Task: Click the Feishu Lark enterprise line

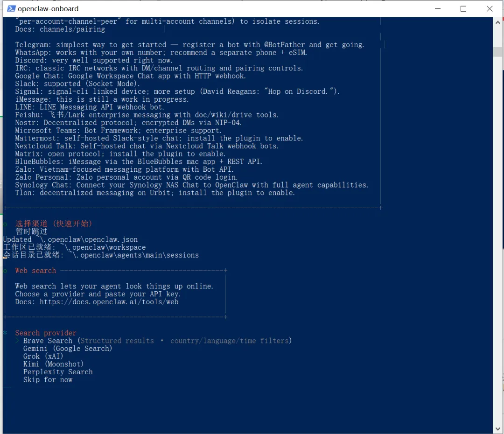Action: tap(147, 115)
